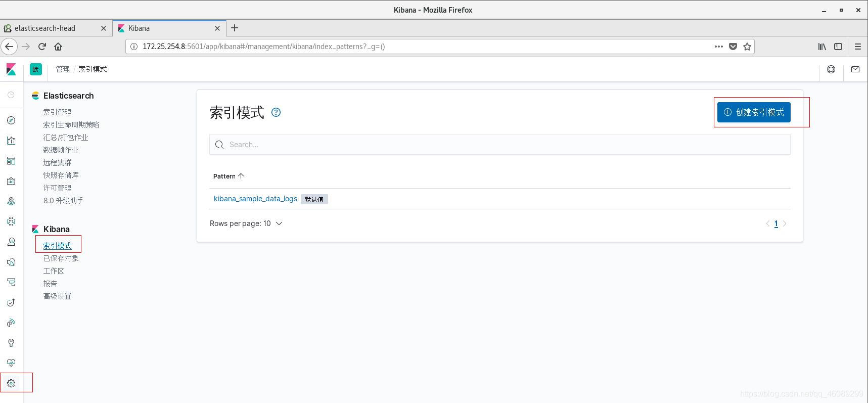
Task: Open Canvas icon in sidebar
Action: tap(11, 181)
